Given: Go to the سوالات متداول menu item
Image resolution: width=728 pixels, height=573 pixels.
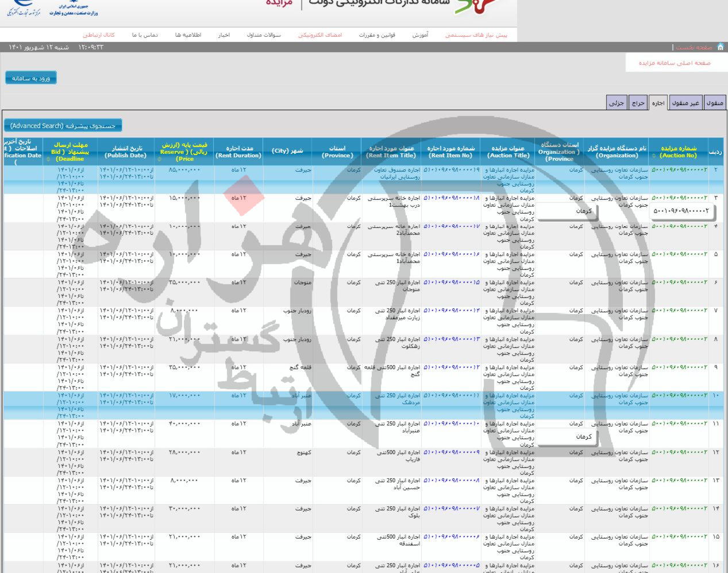Looking at the screenshot, I should pyautogui.click(x=264, y=35).
